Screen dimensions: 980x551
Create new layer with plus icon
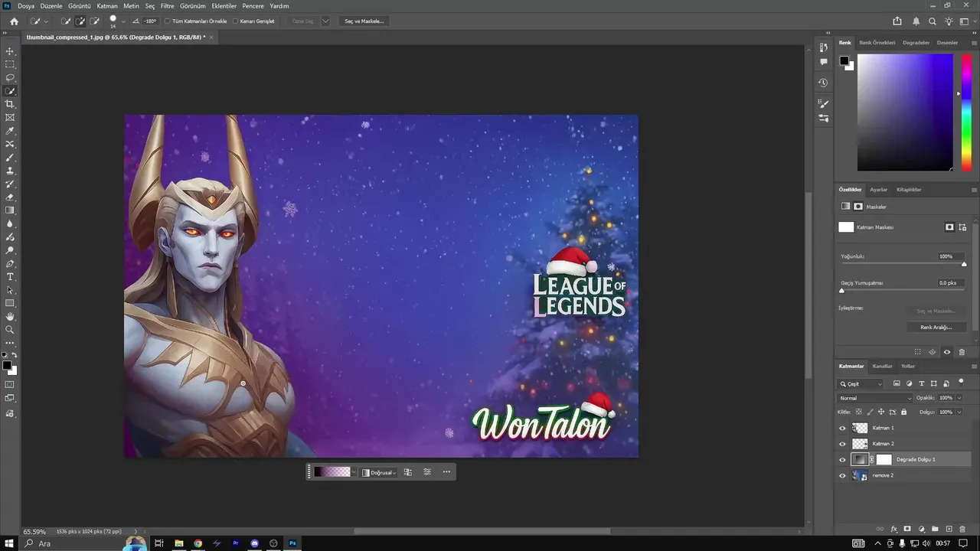pos(949,529)
